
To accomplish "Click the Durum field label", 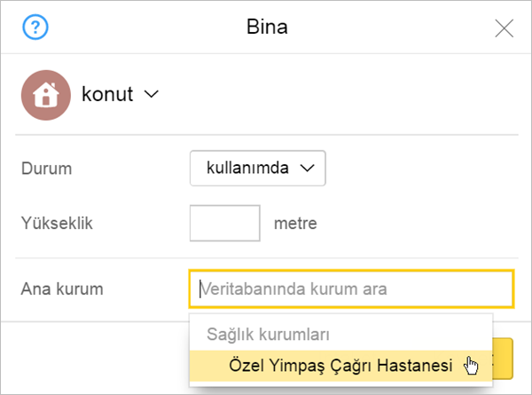I will coord(46,169).
